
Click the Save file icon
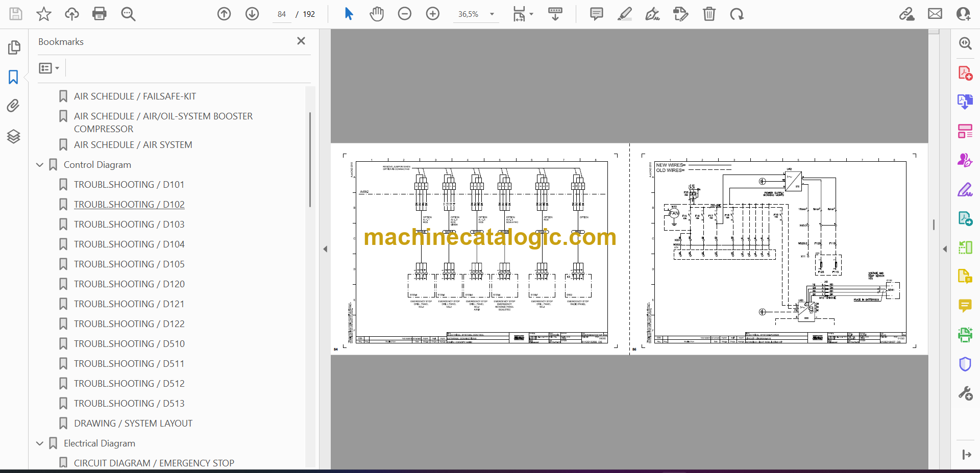[x=16, y=14]
